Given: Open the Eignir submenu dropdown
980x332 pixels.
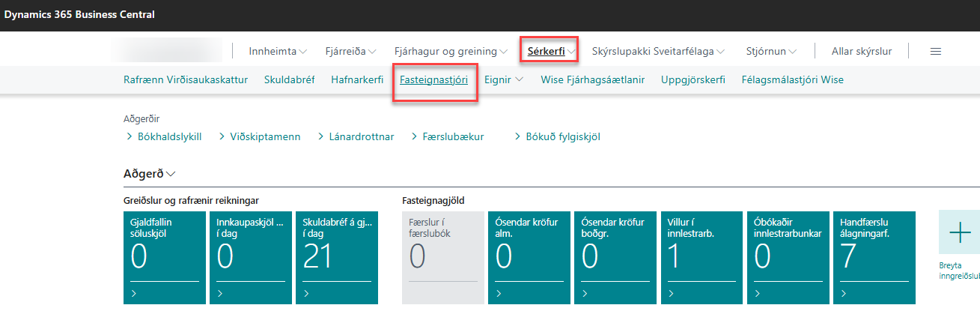Looking at the screenshot, I should [519, 79].
